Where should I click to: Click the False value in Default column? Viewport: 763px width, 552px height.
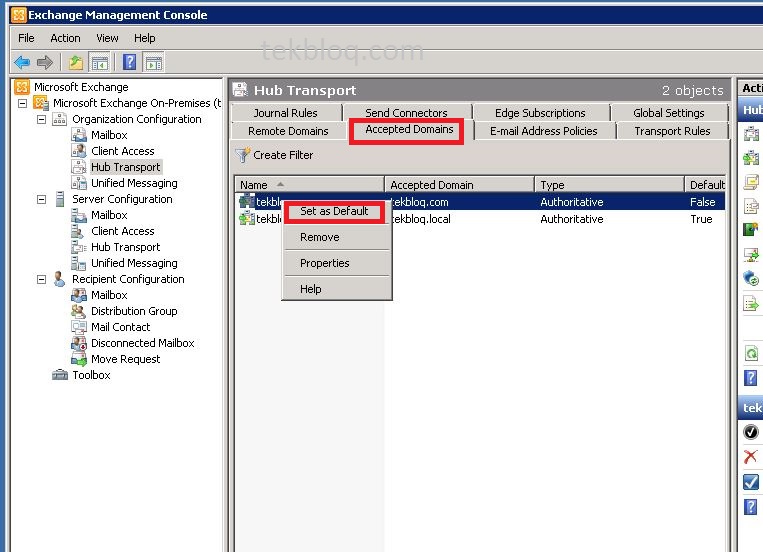tap(703, 202)
